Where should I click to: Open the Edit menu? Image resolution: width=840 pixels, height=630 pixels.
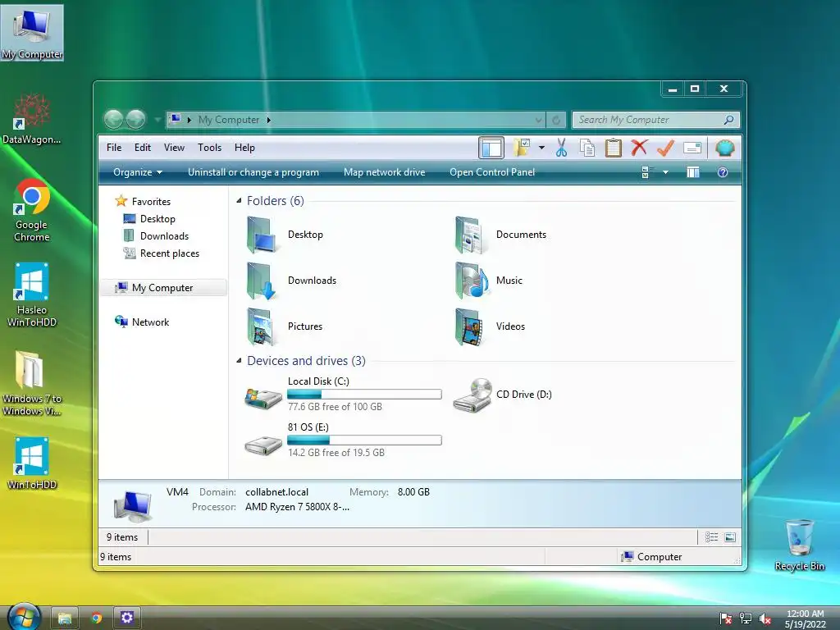(143, 148)
